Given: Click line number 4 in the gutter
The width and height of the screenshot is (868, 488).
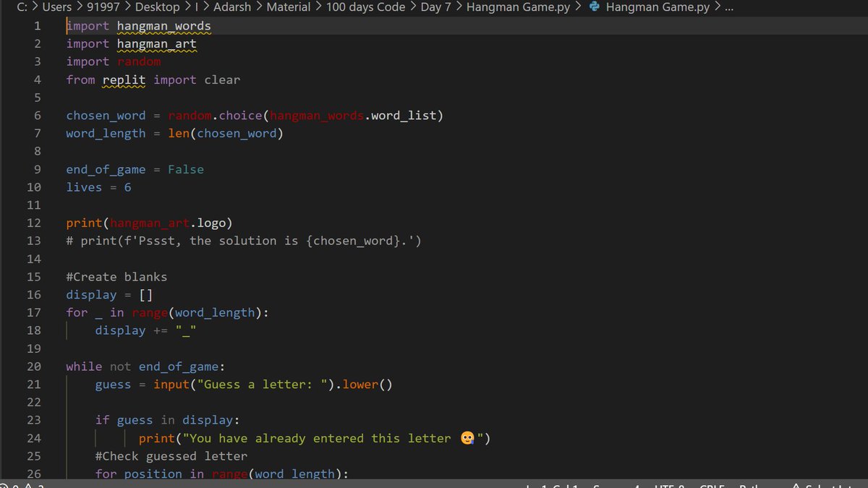Looking at the screenshot, I should pos(38,80).
